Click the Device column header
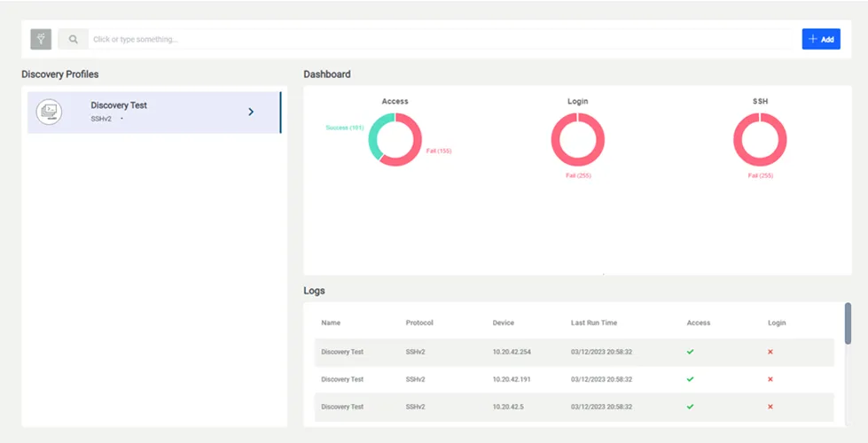Image resolution: width=868 pixels, height=443 pixels. coord(504,323)
